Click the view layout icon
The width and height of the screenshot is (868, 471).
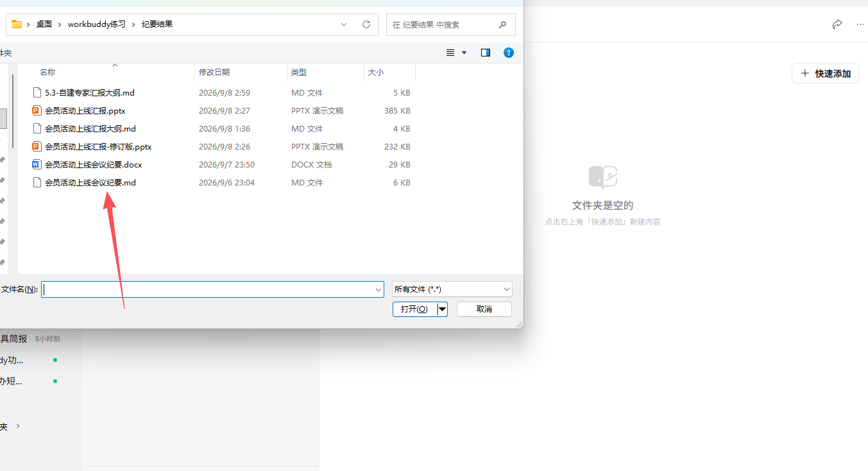coord(450,53)
